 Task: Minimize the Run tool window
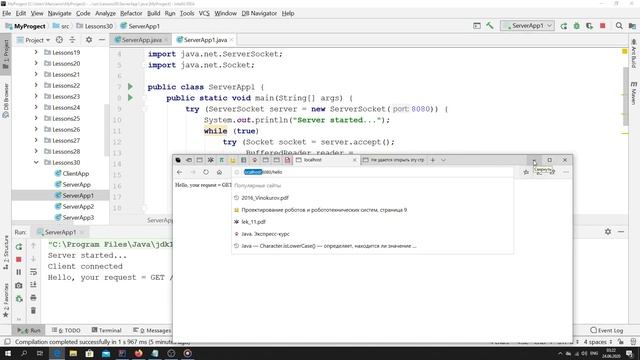tap(621, 232)
